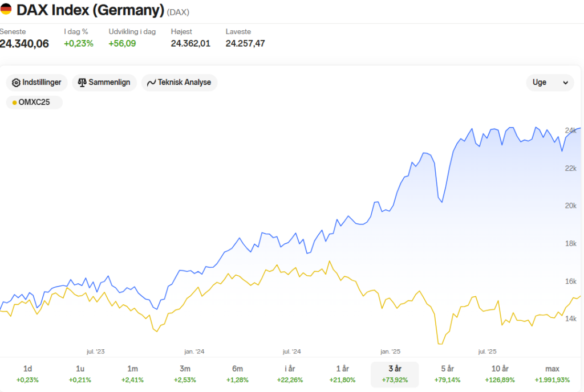The height and width of the screenshot is (392, 584).
Task: Switch to the 10 år range
Action: pyautogui.click(x=500, y=374)
